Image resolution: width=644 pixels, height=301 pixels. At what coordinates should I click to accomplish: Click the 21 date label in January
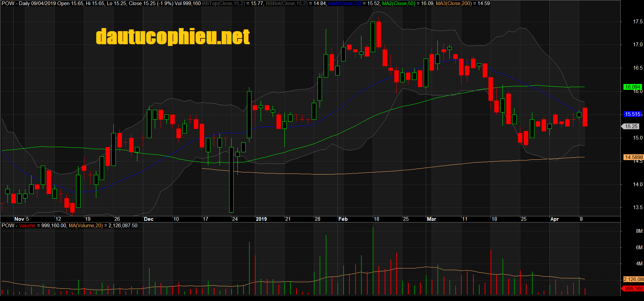[x=288, y=219]
